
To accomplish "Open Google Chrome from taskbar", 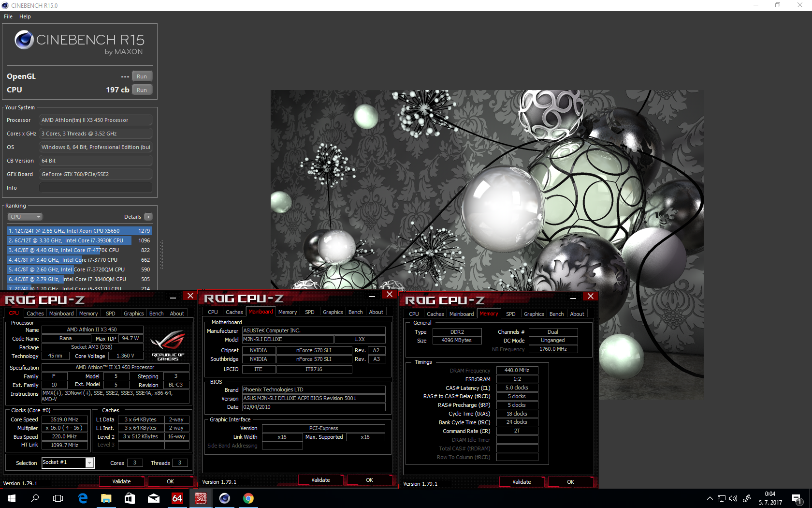I will pyautogui.click(x=248, y=498).
